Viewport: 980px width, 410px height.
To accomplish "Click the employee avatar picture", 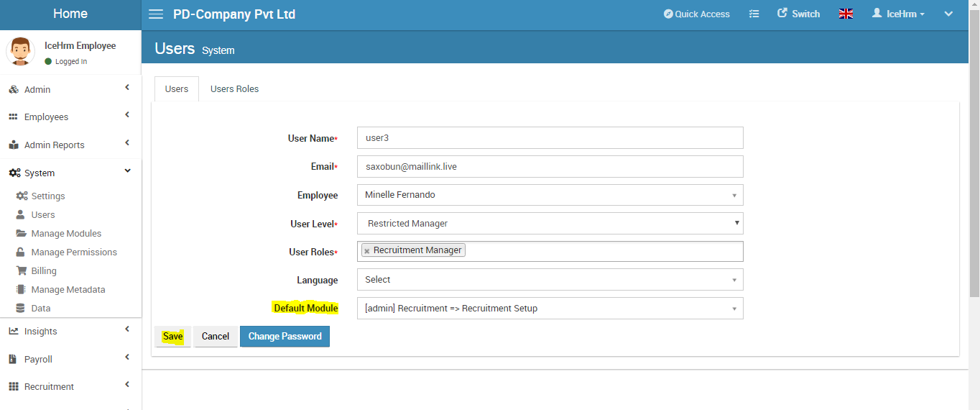I will [21, 52].
